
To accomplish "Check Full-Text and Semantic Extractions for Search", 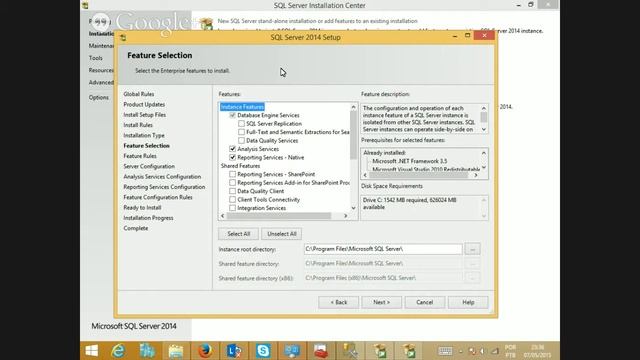I will 242,132.
